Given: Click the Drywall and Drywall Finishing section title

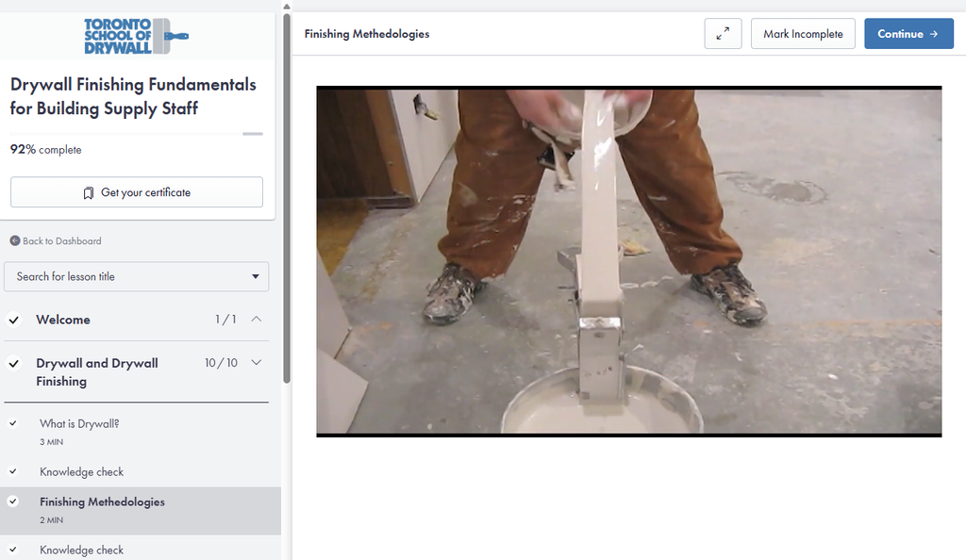Looking at the screenshot, I should [97, 371].
